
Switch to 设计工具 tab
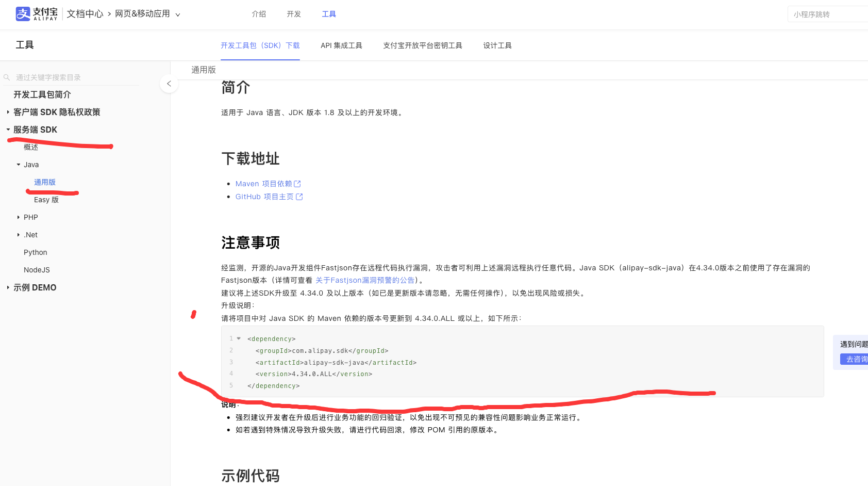[497, 45]
